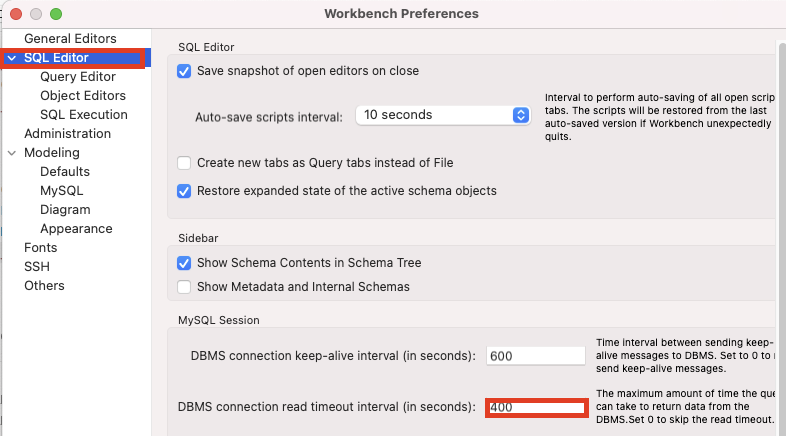The height and width of the screenshot is (436, 786).
Task: Enable Create new tabs as Query tabs
Action: click(184, 163)
